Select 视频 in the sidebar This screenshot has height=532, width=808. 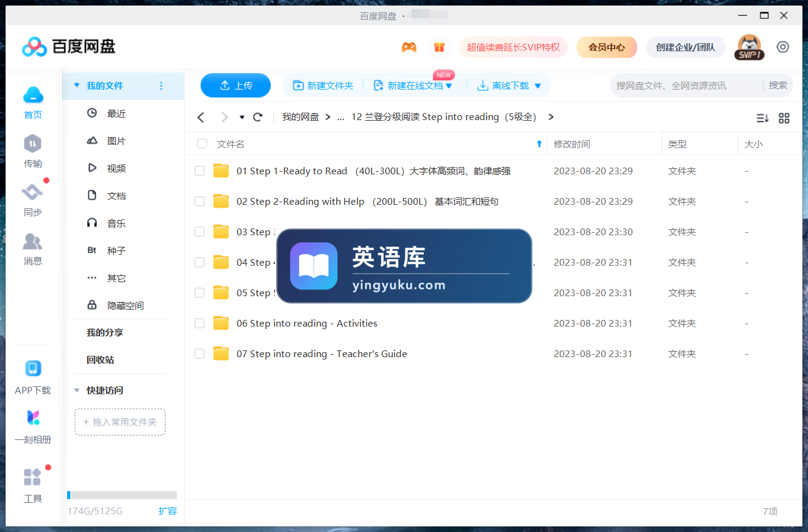(116, 168)
